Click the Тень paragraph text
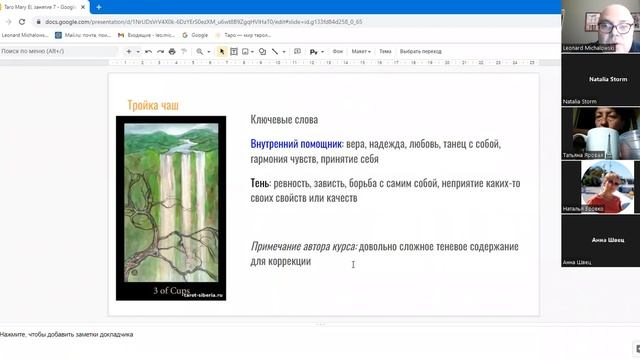640x360 pixels. click(x=385, y=191)
